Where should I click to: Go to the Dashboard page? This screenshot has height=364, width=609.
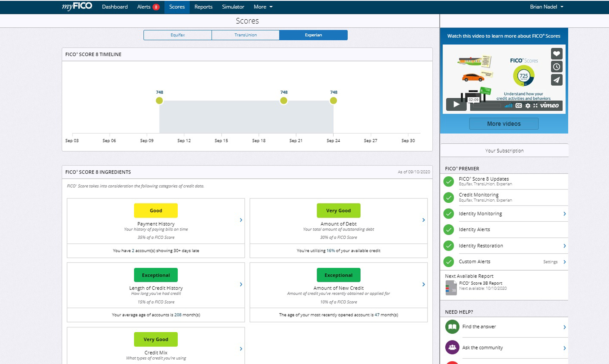click(x=115, y=7)
